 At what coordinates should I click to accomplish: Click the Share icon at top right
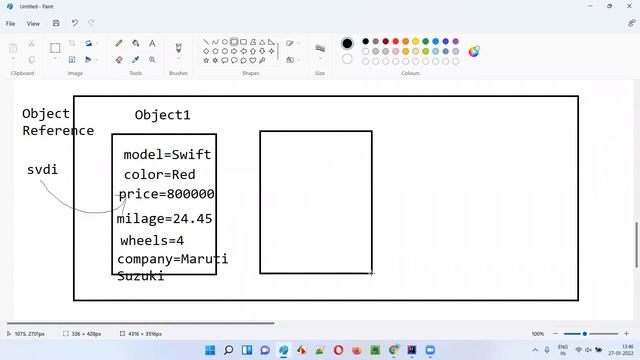[x=631, y=24]
